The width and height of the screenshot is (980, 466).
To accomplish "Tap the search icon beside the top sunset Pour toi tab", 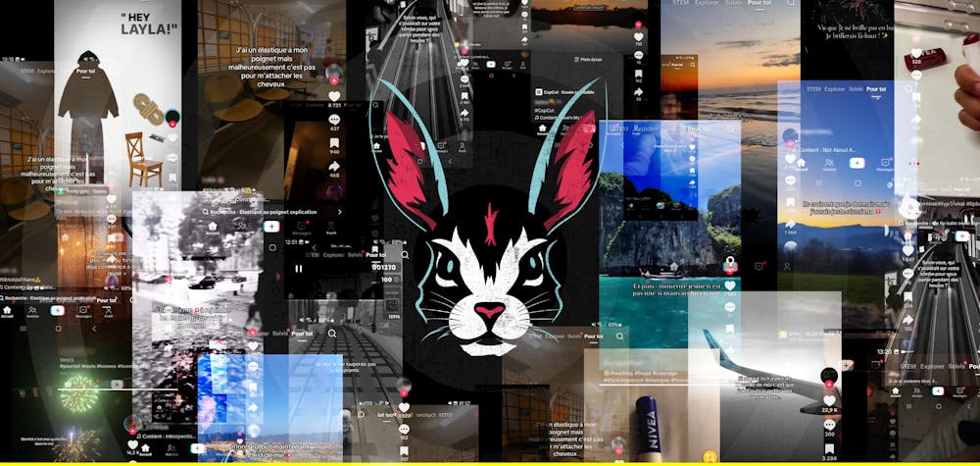I will [x=791, y=3].
